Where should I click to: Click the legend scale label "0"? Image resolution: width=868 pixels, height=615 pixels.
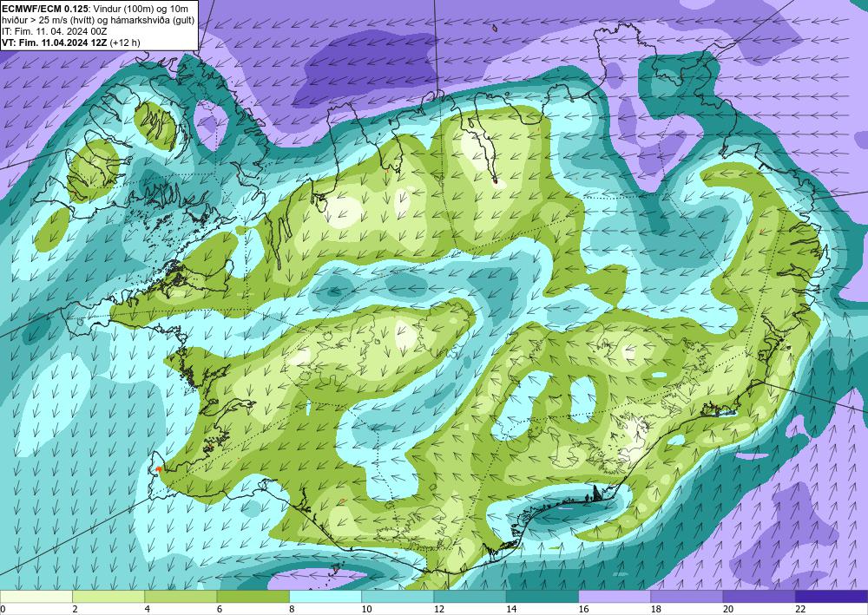pyautogui.click(x=3, y=609)
